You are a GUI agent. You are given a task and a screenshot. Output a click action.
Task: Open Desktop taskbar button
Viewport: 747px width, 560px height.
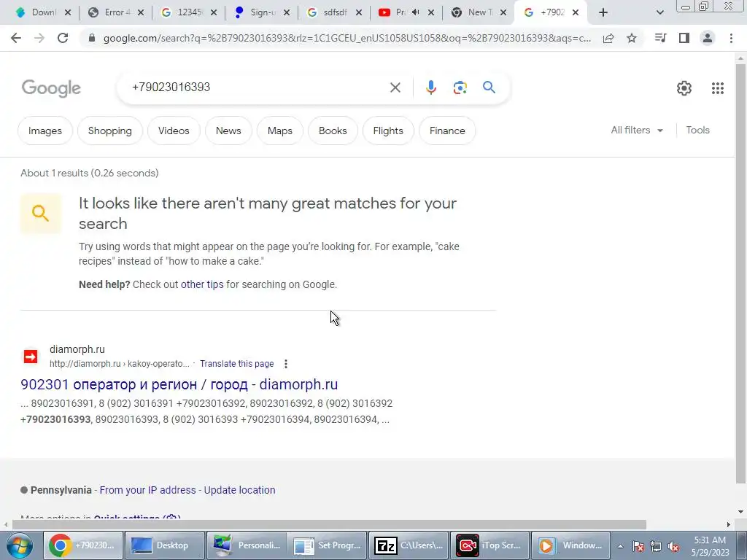click(164, 545)
